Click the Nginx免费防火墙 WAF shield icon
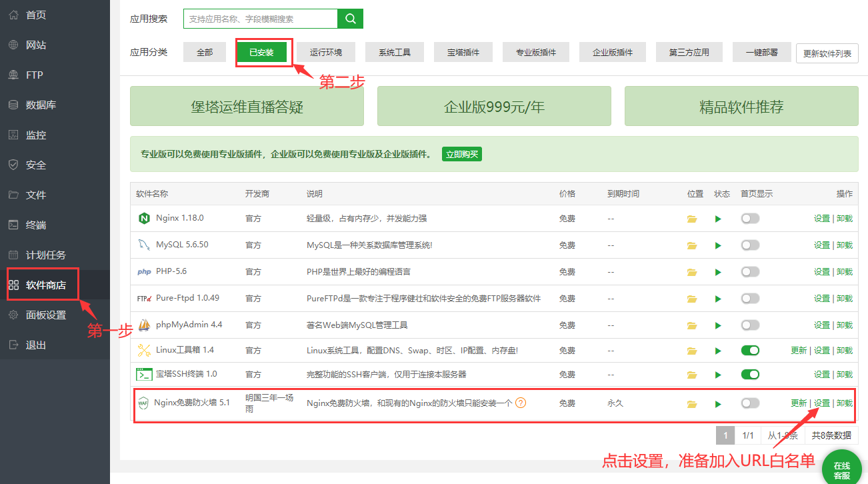Image resolution: width=868 pixels, height=484 pixels. (x=143, y=403)
